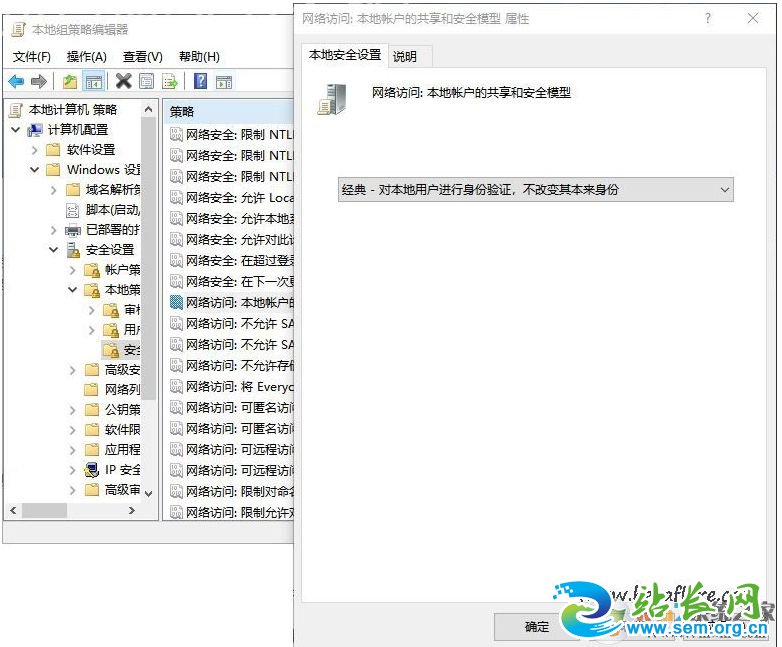
Task: Open the 经典 sharing model dropdown
Action: (x=536, y=190)
